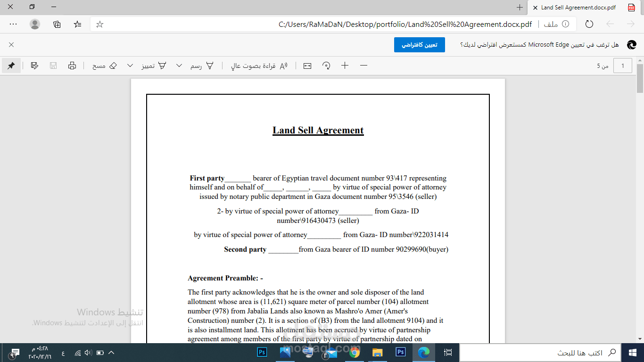Click the 'Set as default' (تعيين كافتراضي) button
Image resolution: width=644 pixels, height=362 pixels.
(420, 45)
